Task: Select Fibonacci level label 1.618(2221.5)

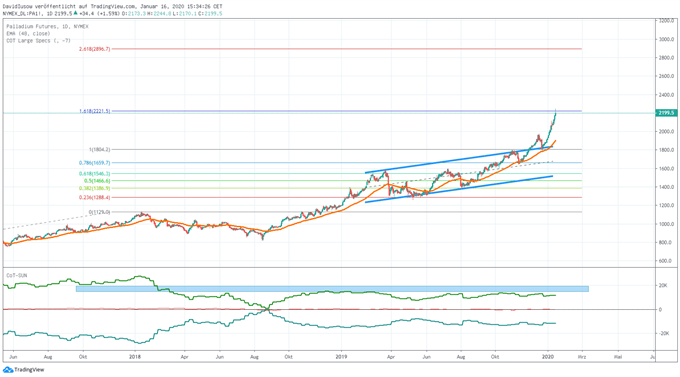Action: (x=95, y=111)
